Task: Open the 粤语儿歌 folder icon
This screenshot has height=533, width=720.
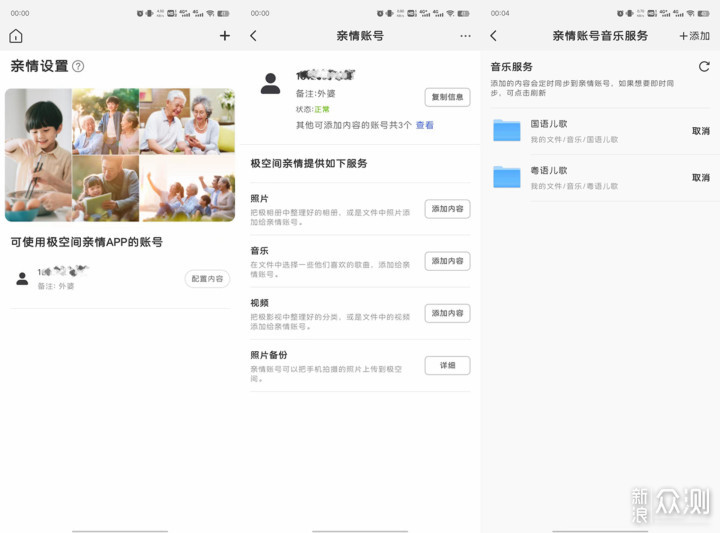Action: pos(507,177)
